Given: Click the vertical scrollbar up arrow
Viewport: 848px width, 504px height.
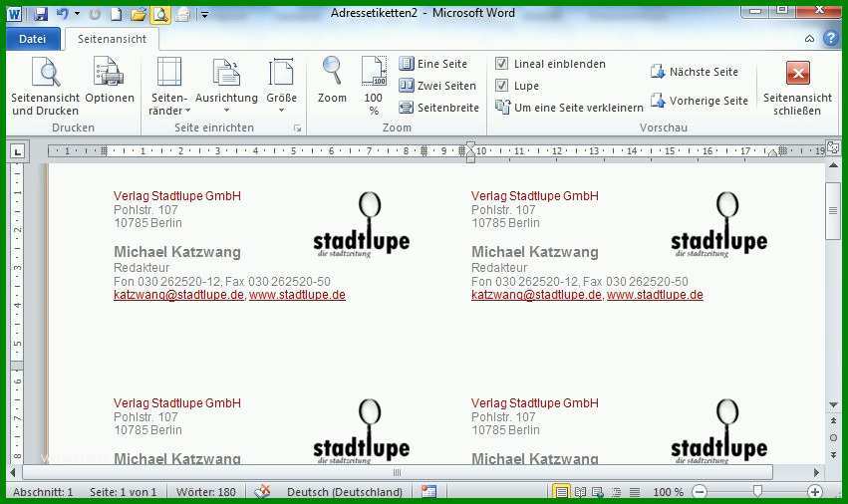Looking at the screenshot, I should click(833, 165).
